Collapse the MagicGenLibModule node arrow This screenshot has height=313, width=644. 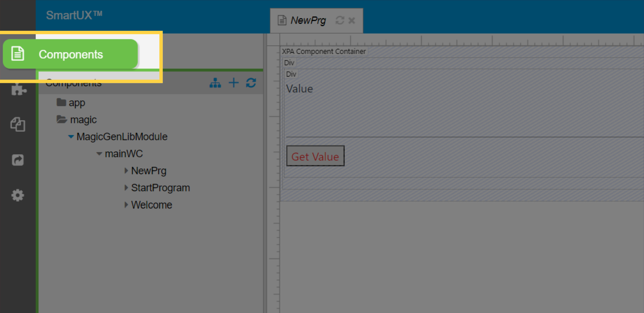click(x=71, y=137)
